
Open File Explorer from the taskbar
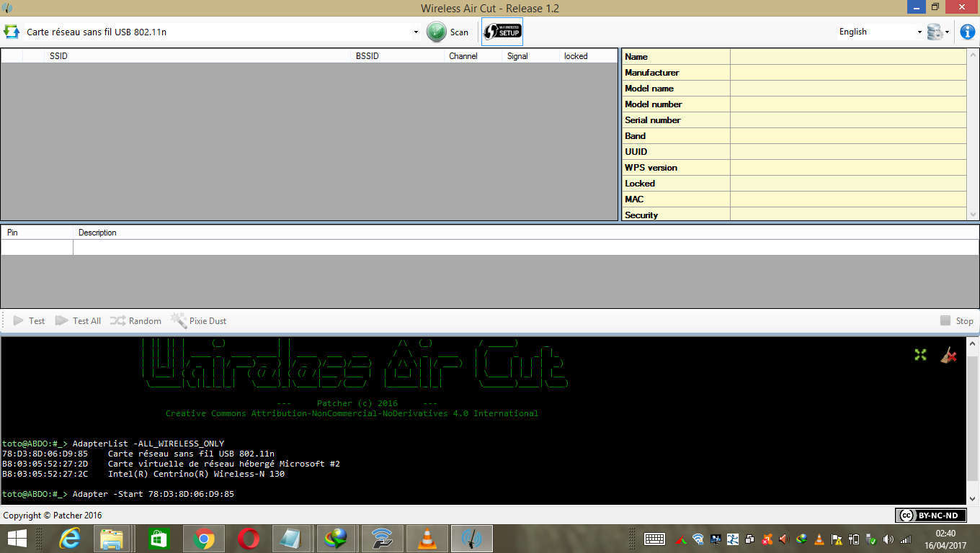pyautogui.click(x=112, y=539)
